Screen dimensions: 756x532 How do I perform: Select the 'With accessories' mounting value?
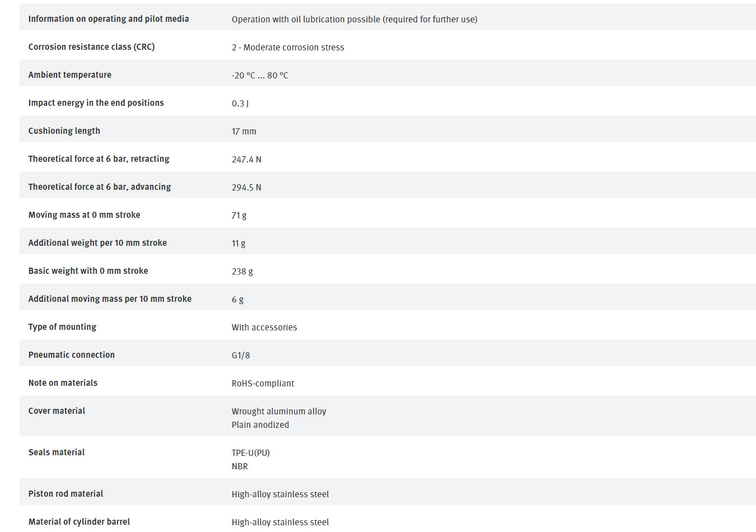pyautogui.click(x=264, y=328)
